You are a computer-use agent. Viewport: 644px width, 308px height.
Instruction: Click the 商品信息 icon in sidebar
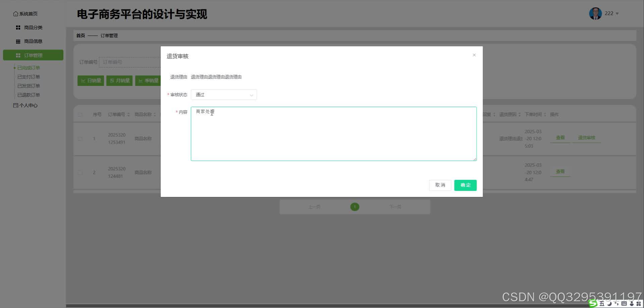pyautogui.click(x=18, y=41)
